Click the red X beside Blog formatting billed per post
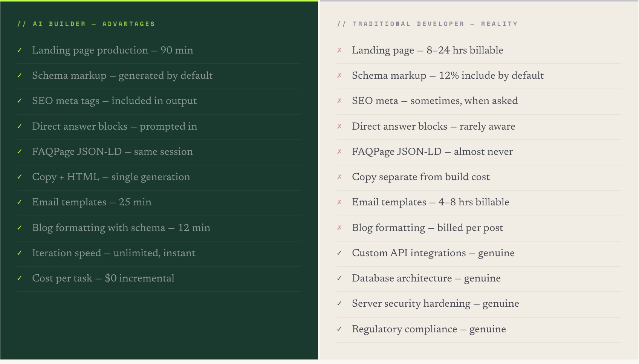Image resolution: width=639 pixels, height=364 pixels. point(339,228)
